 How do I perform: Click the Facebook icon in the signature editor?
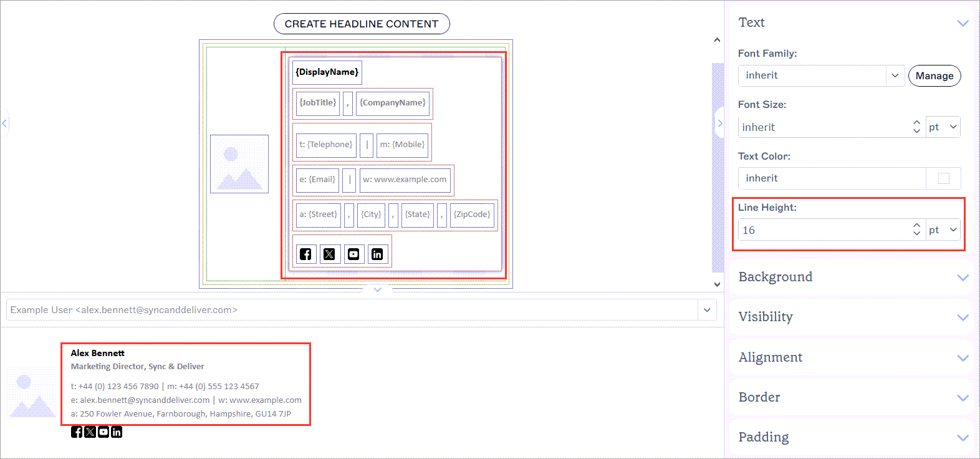pos(305,254)
